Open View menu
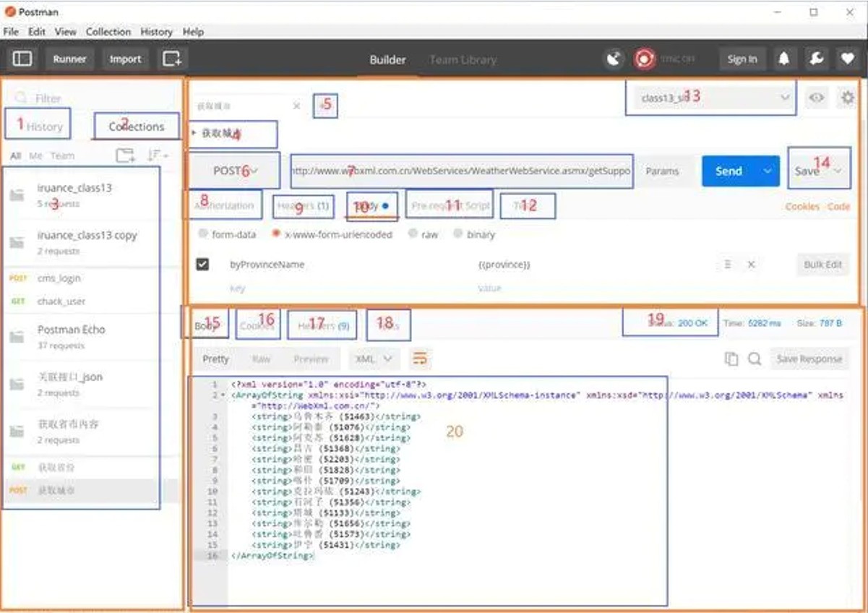The image size is (868, 613). coord(65,32)
